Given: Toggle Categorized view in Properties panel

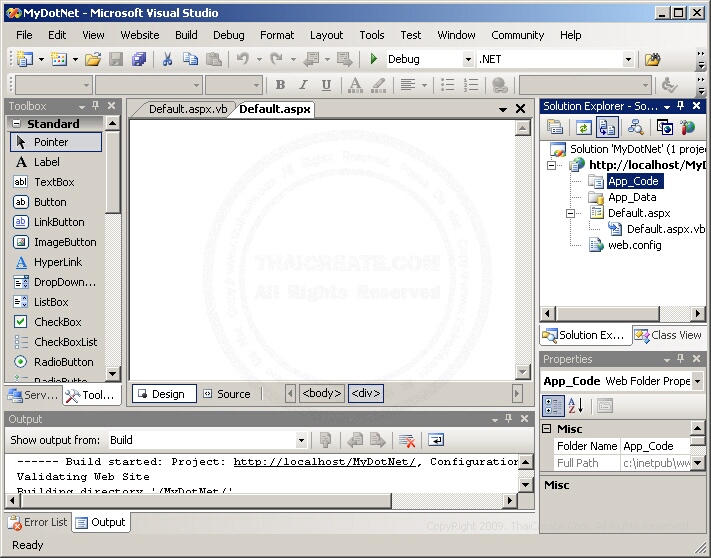Looking at the screenshot, I should coord(553,406).
